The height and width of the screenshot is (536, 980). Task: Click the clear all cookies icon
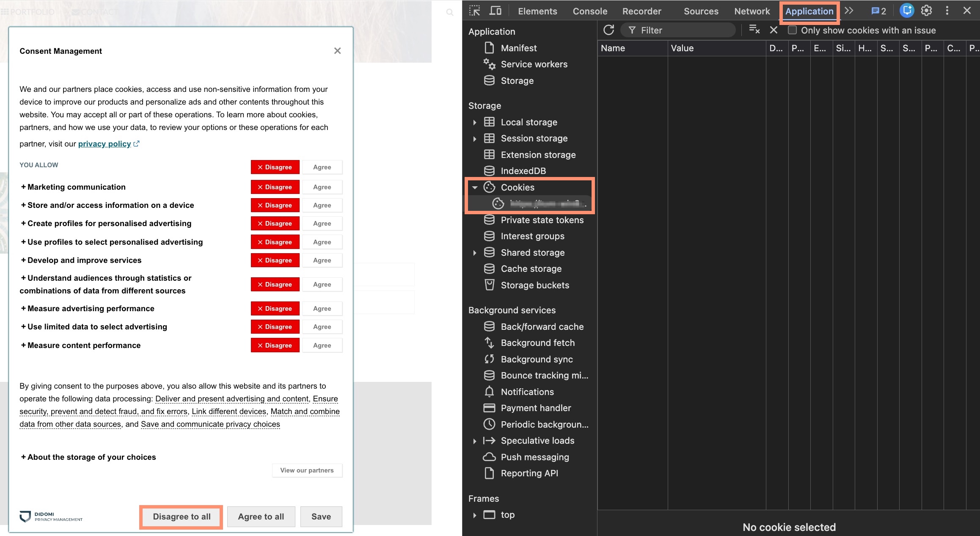754,30
